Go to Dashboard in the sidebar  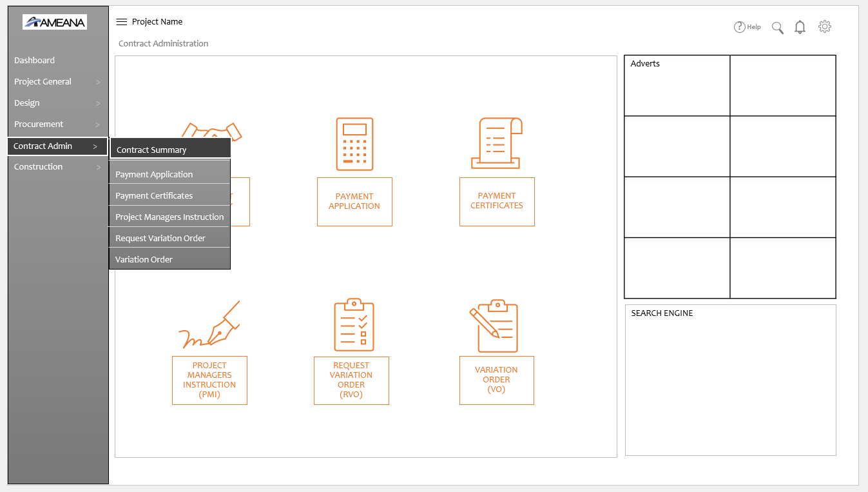(x=35, y=61)
